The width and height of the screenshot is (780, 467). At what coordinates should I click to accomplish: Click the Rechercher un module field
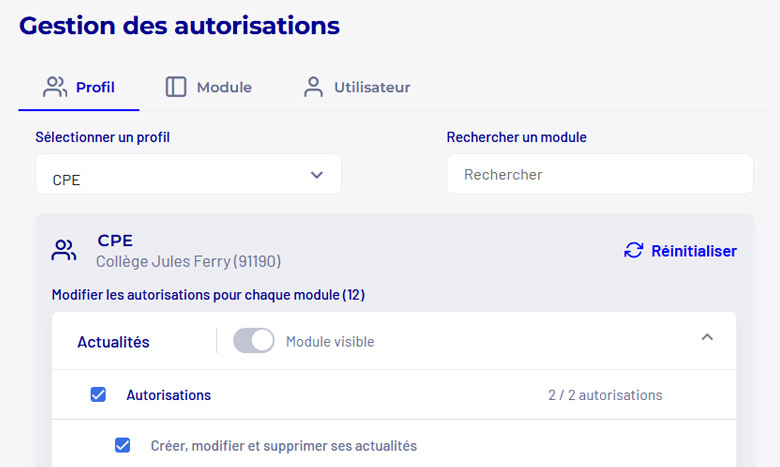point(599,174)
